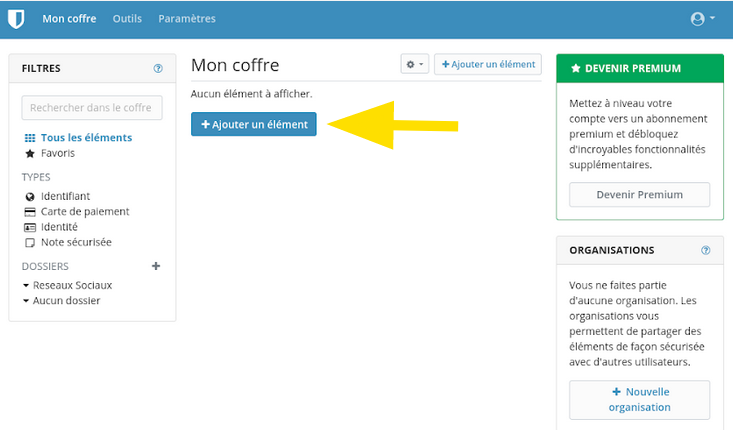
Task: Click the Bitwarden shield logo
Action: [x=16, y=19]
